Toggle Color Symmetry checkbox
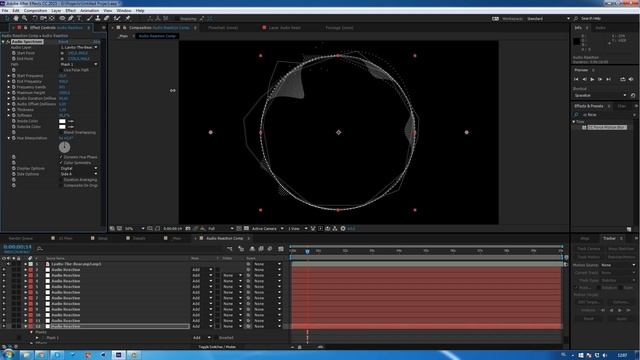This screenshot has height=360, width=640. coord(61,163)
